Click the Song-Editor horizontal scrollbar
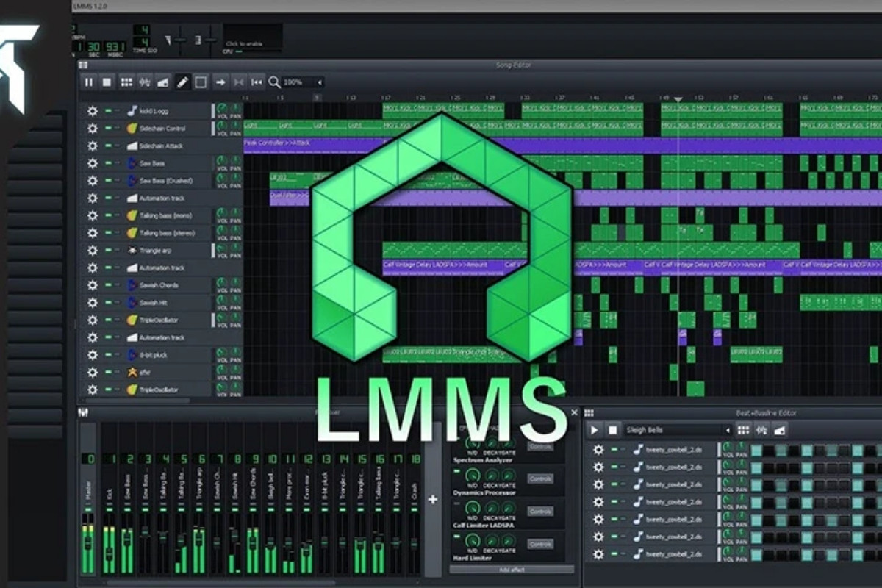 coord(136,401)
